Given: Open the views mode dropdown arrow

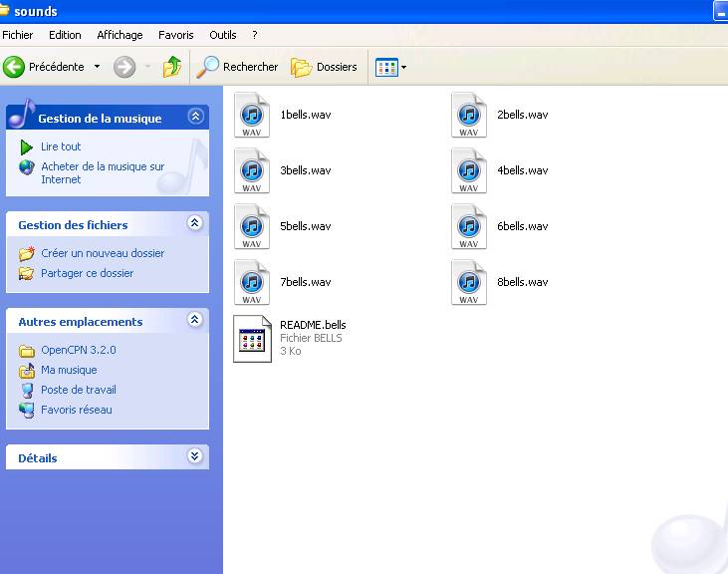Looking at the screenshot, I should (403, 68).
